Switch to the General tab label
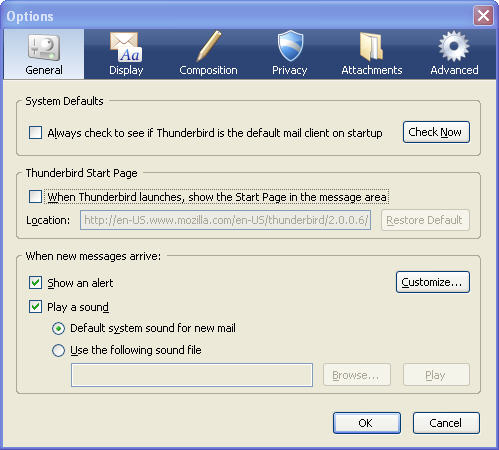499x450 pixels. [x=44, y=70]
